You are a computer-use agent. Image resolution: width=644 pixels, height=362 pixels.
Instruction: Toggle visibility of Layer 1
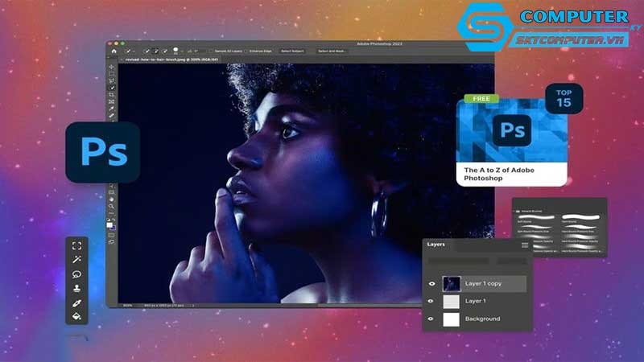point(431,301)
